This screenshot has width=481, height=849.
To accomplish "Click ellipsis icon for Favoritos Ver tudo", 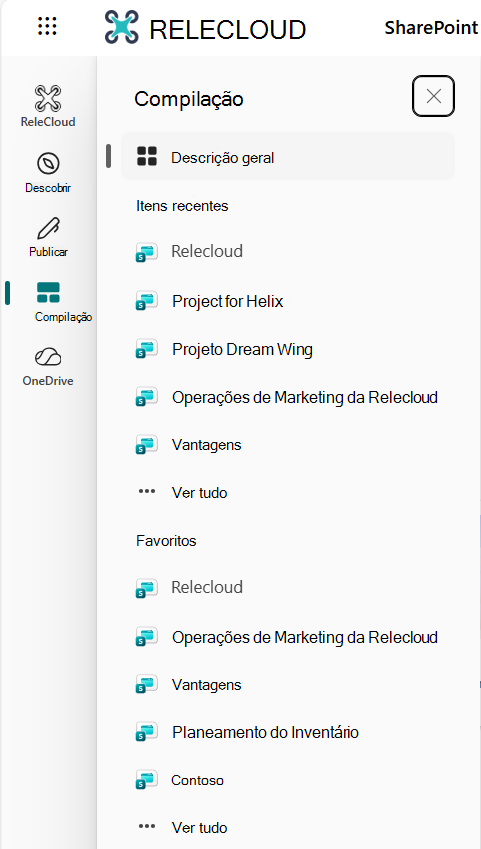I will point(147,826).
